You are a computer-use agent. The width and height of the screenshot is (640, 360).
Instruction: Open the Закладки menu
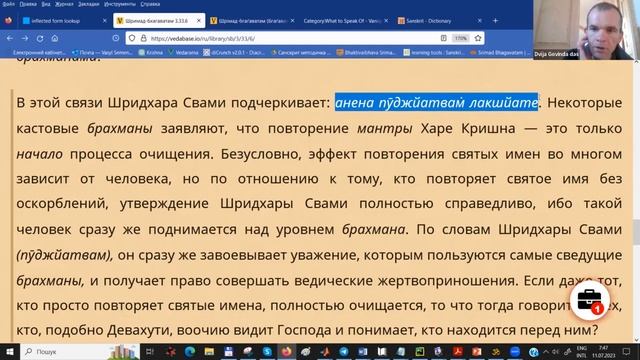[89, 4]
